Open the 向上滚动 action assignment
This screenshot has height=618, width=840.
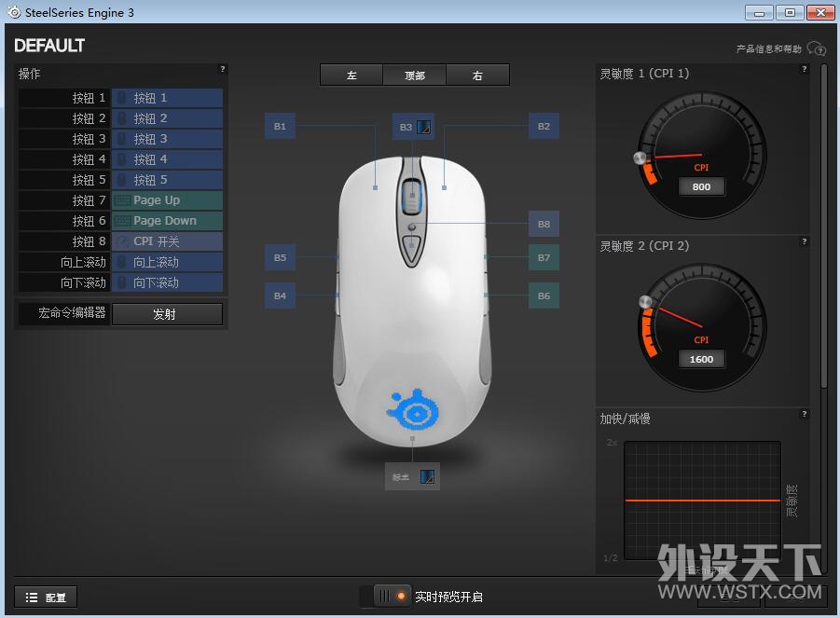point(167,262)
